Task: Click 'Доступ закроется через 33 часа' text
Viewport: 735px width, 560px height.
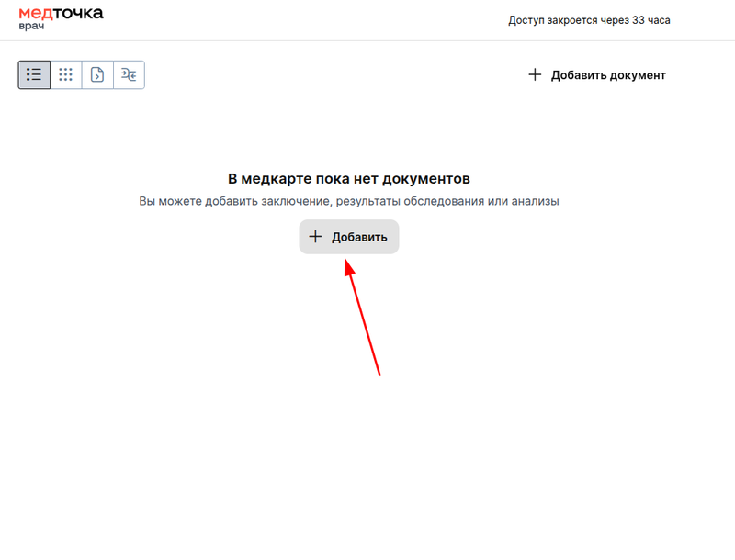Action: (x=589, y=20)
